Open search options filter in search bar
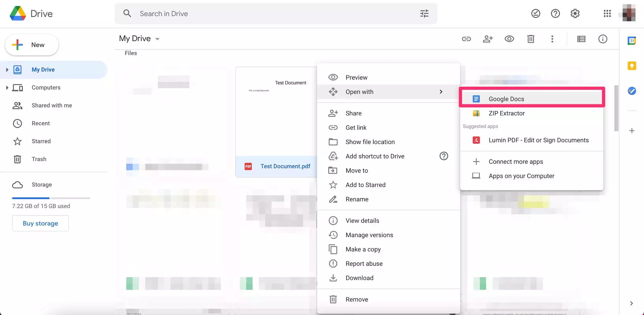Viewport: 644px width, 315px height. (x=424, y=14)
